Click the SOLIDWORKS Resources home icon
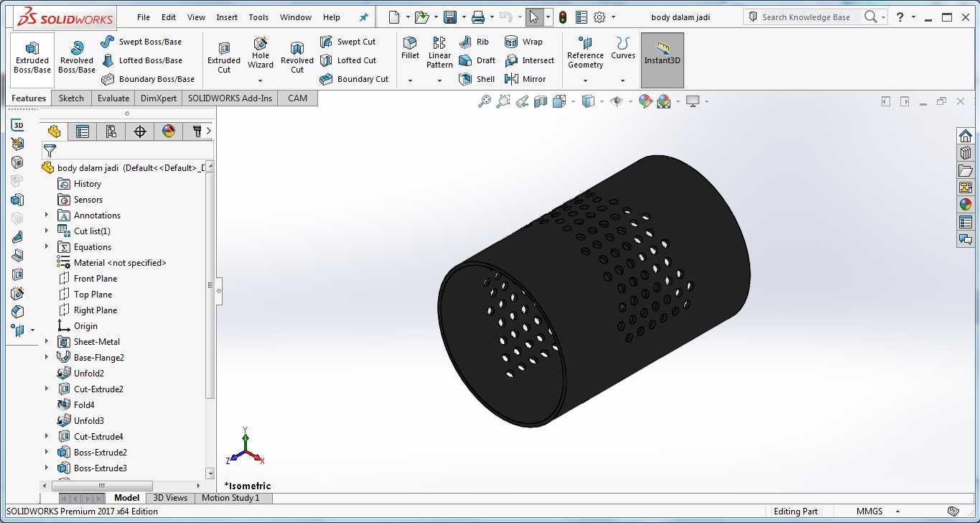The height and width of the screenshot is (523, 980). [966, 135]
